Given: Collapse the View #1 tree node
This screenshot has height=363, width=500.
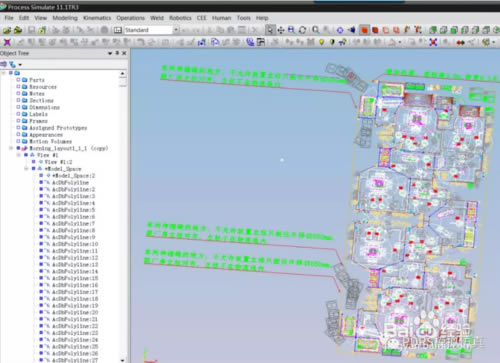Looking at the screenshot, I should [x=19, y=155].
